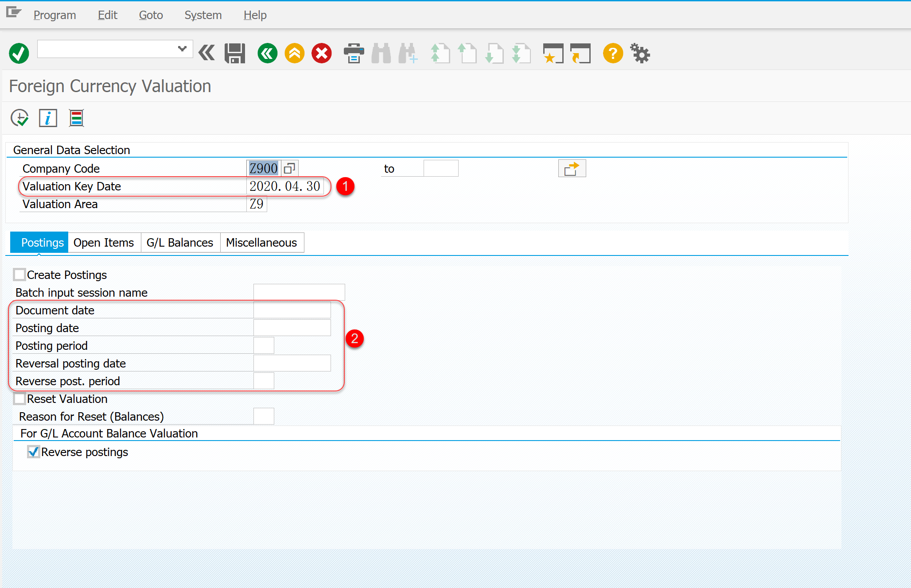Click the green Back arrow icon

267,54
